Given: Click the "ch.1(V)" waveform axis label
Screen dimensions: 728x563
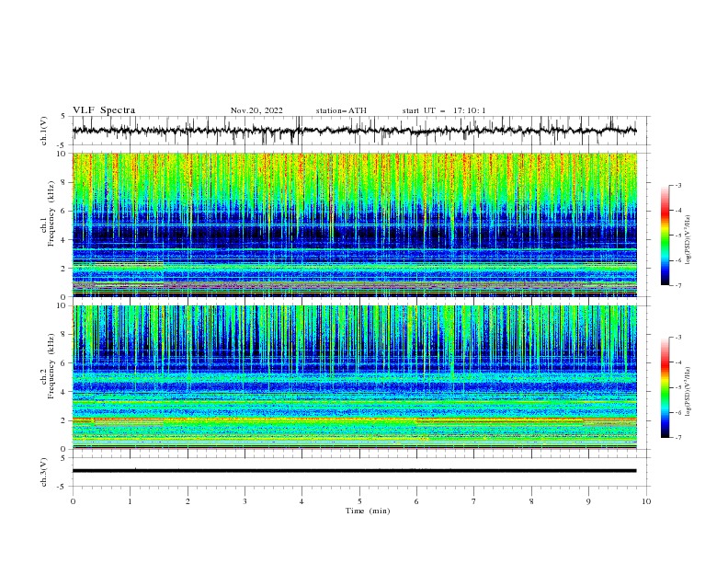Looking at the screenshot, I should (44, 131).
